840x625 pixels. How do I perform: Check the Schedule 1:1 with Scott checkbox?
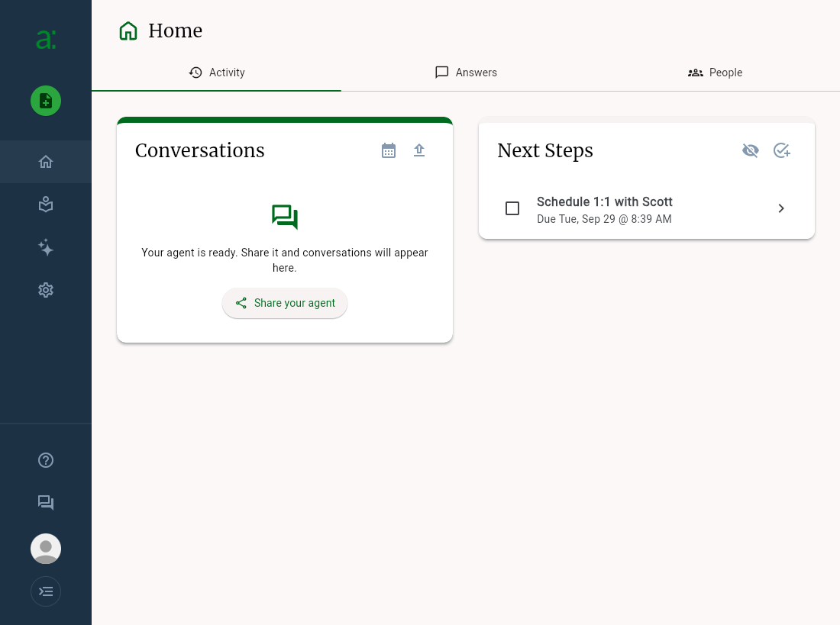pyautogui.click(x=512, y=208)
